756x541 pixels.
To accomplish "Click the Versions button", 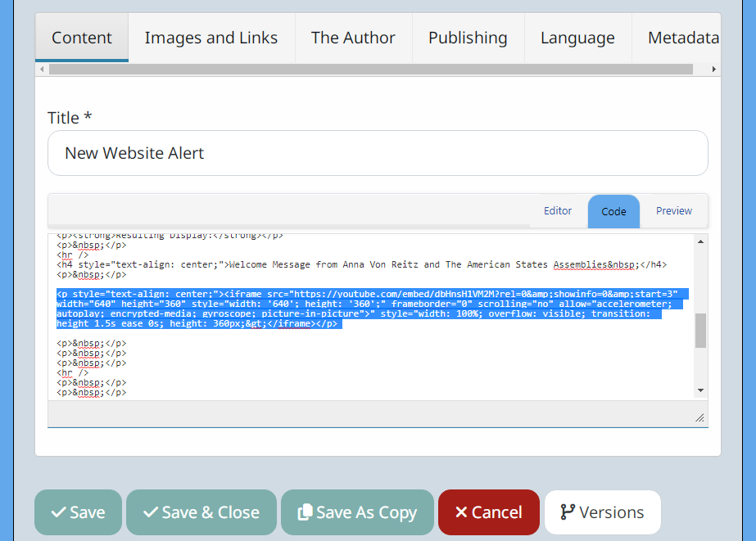I will (603, 512).
